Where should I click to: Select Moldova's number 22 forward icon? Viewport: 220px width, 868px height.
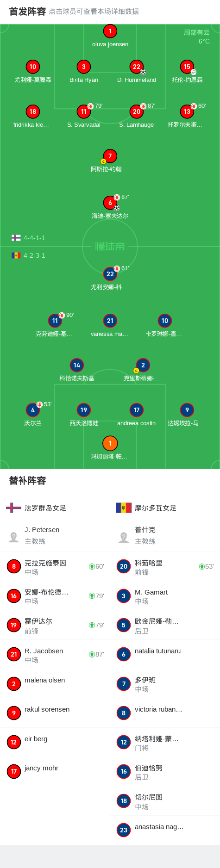coord(110,274)
